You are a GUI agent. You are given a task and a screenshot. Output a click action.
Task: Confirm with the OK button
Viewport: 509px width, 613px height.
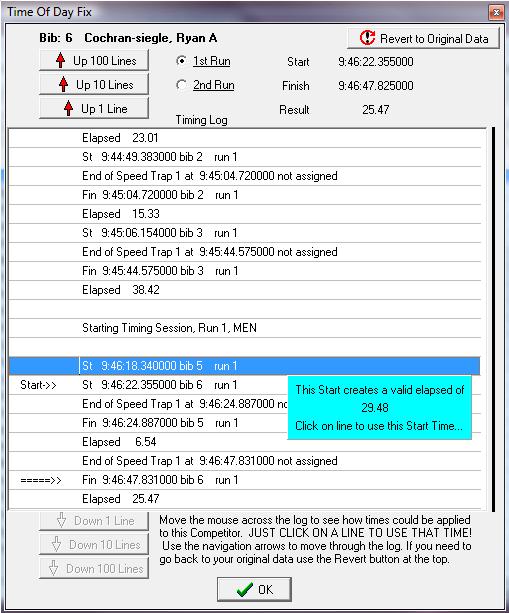(254, 589)
